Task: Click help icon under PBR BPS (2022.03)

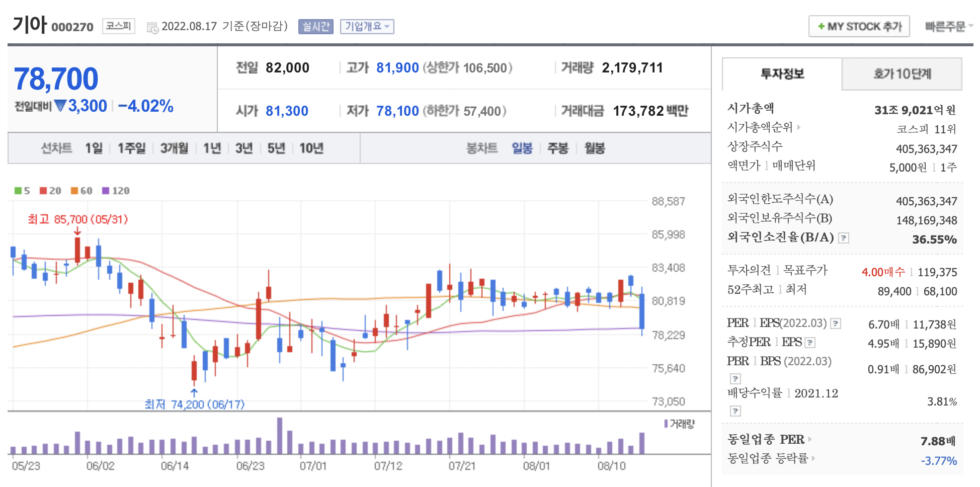Action: pos(736,379)
